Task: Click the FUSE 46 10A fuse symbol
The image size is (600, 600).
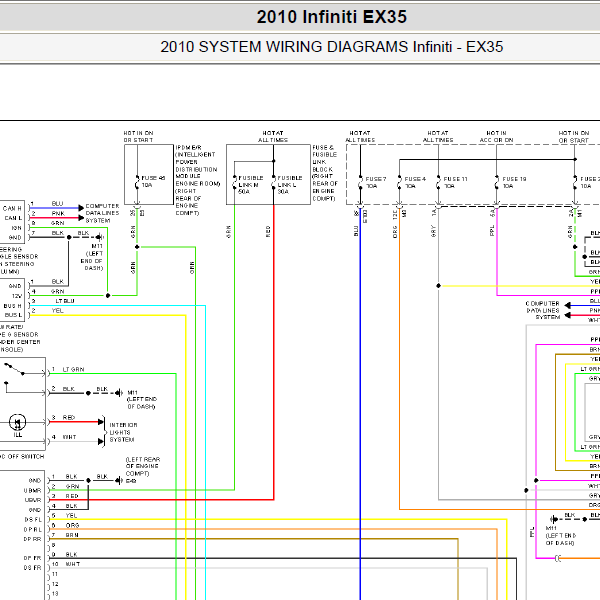Action: (137, 182)
